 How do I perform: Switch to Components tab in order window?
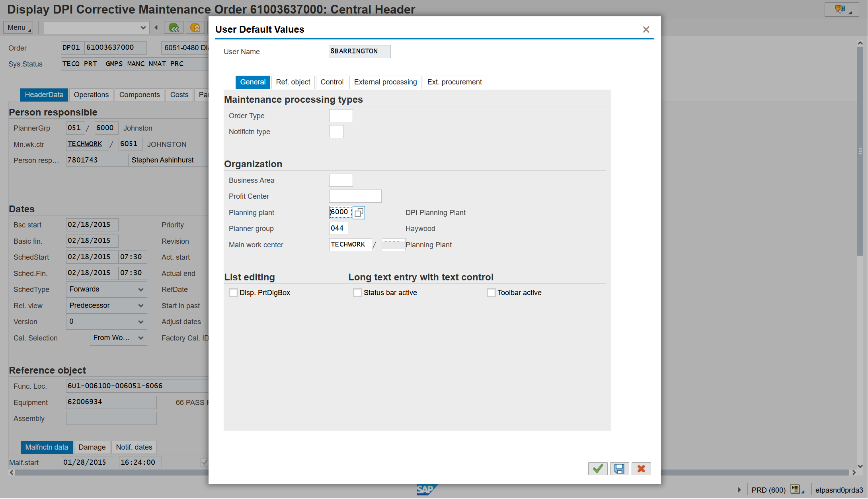[139, 95]
